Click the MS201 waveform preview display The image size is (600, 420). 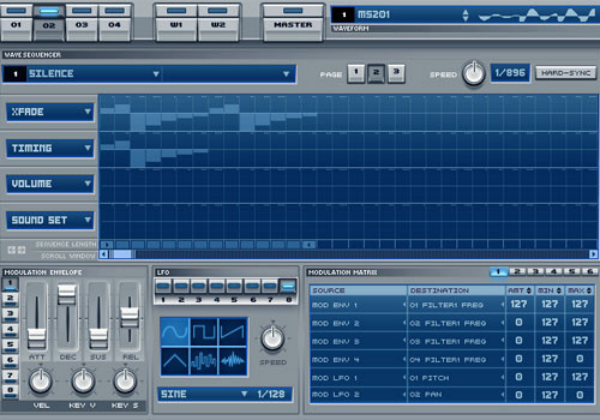537,15
